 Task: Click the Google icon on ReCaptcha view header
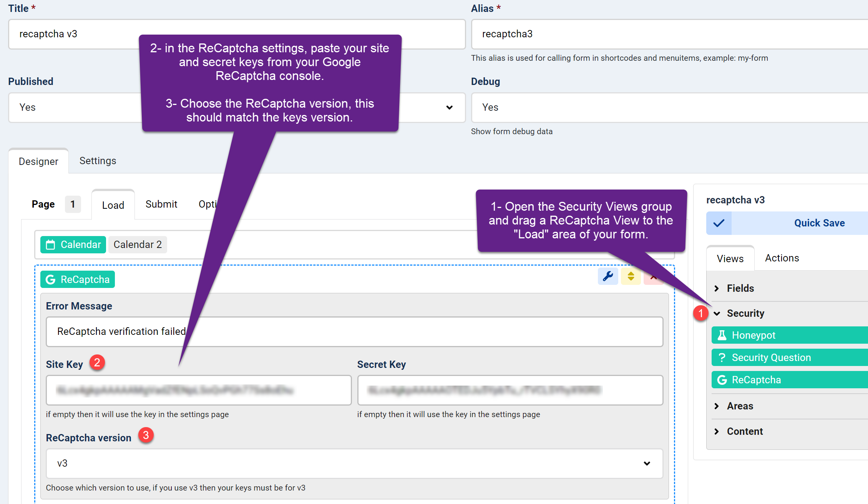pyautogui.click(x=50, y=279)
